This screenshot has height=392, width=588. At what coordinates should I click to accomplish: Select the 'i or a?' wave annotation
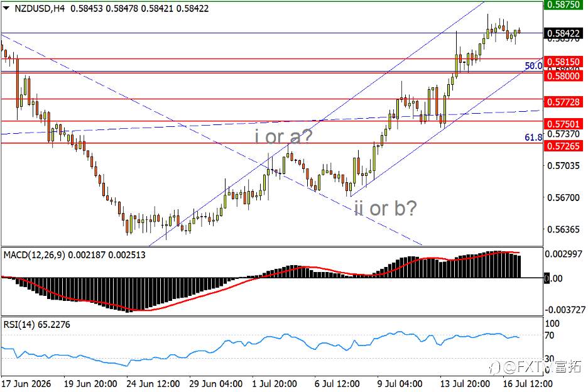283,136
